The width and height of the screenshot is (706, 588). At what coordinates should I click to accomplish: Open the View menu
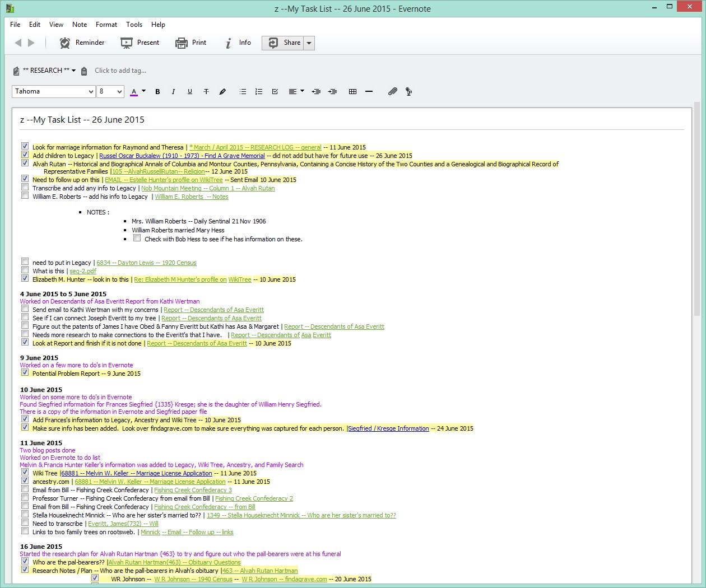pyautogui.click(x=57, y=25)
